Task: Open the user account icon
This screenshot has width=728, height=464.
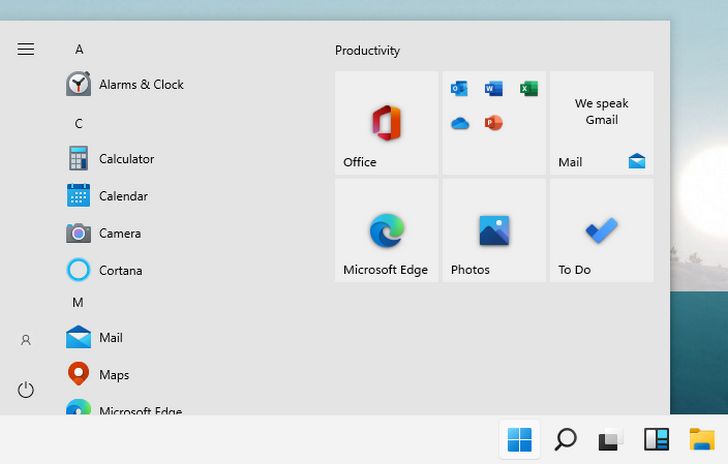Action: tap(26, 340)
